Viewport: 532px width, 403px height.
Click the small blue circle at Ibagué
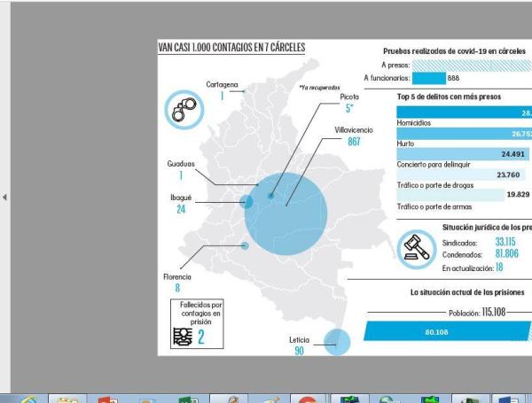[x=246, y=202]
